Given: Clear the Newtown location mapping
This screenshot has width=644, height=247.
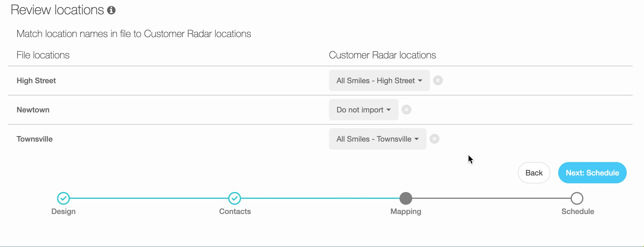Looking at the screenshot, I should tap(406, 110).
